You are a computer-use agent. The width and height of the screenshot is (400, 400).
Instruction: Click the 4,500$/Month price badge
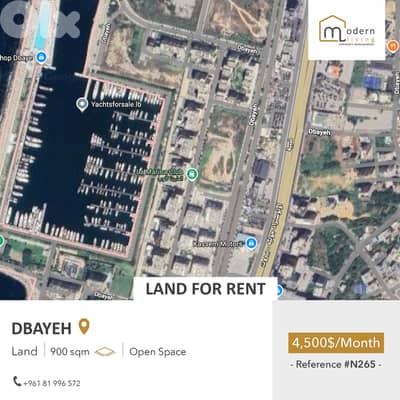tap(336, 343)
